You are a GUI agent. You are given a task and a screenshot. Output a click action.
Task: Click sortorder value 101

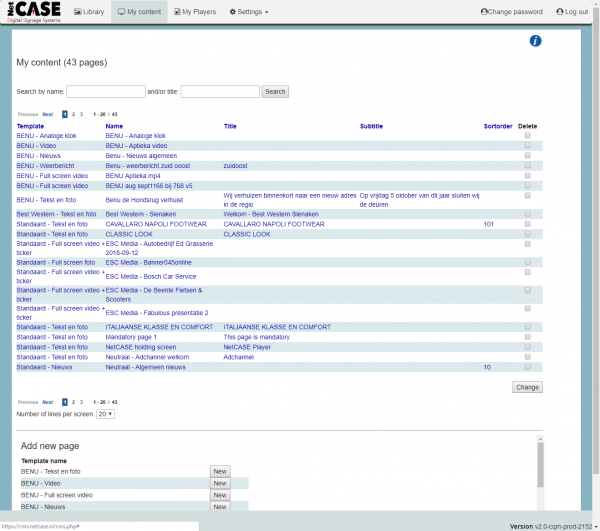[489, 224]
